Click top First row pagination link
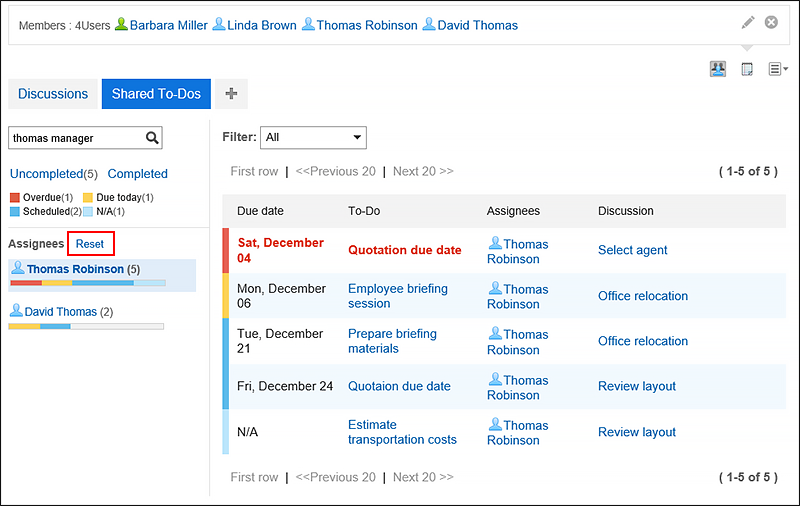 click(254, 171)
